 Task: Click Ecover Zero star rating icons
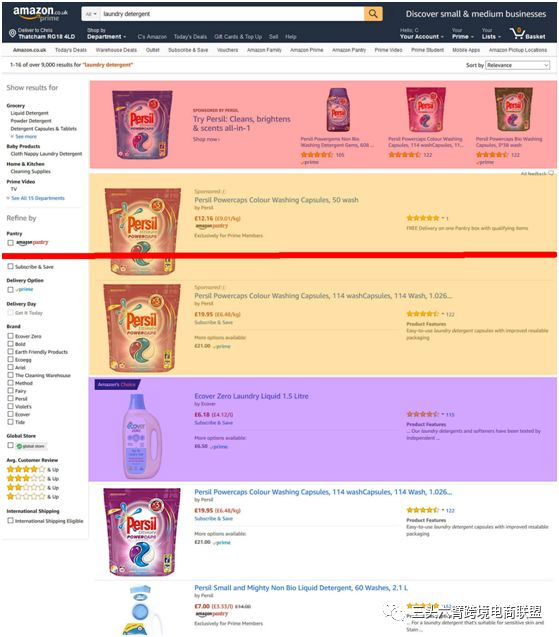(x=423, y=414)
